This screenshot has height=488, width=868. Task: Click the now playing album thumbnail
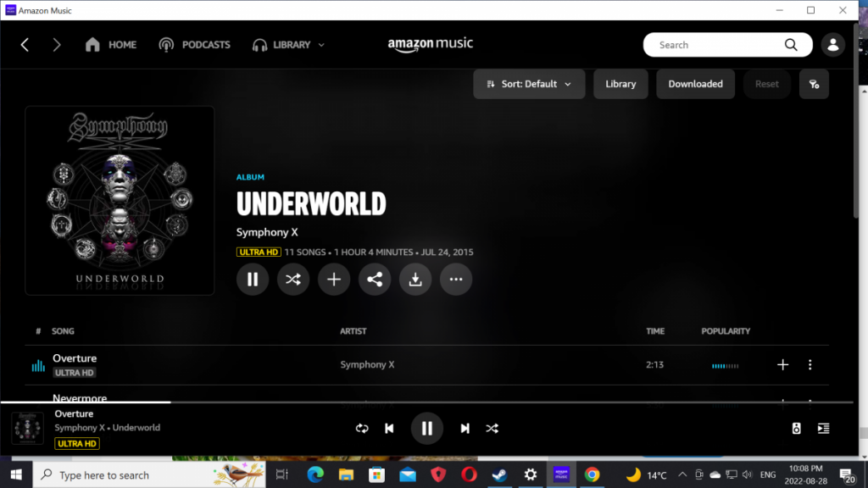click(x=28, y=428)
